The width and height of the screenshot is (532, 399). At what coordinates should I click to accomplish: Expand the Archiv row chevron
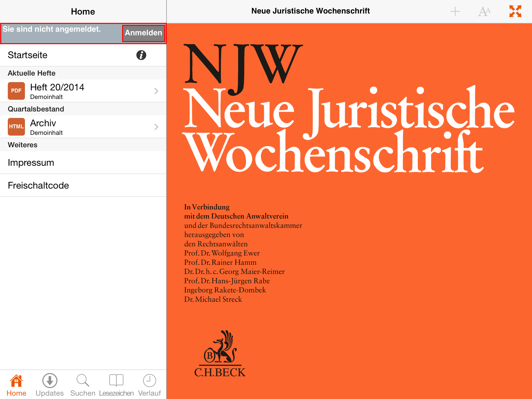coord(156,127)
